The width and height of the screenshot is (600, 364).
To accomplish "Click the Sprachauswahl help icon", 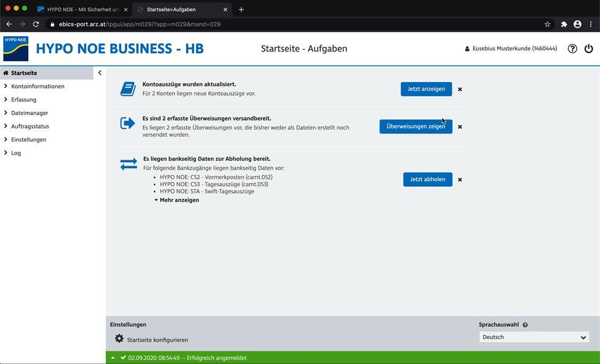I will coord(525,325).
